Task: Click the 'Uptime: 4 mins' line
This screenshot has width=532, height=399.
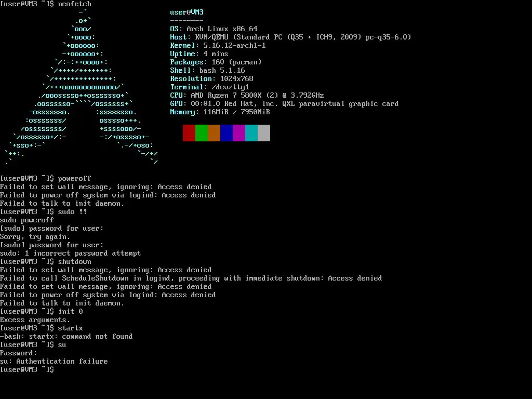Action: click(x=199, y=54)
